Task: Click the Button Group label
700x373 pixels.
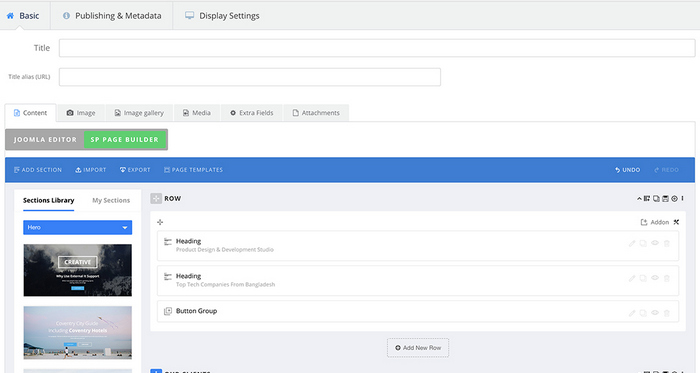Action: [x=196, y=311]
